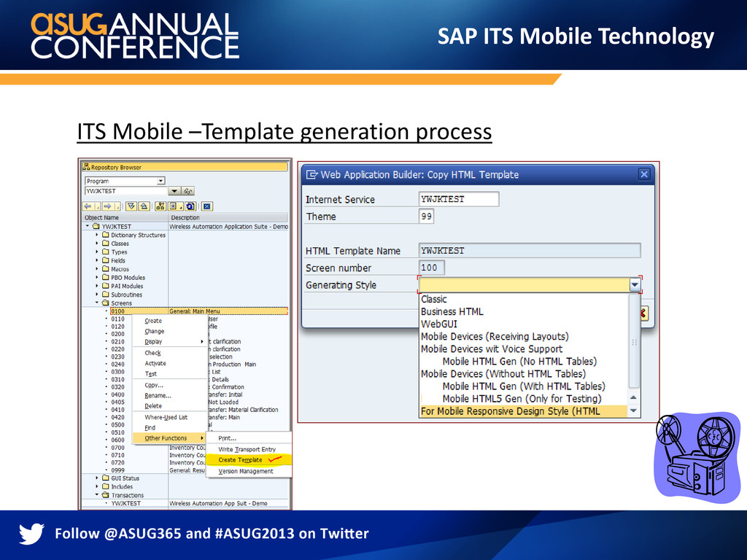The image size is (747, 560).
Task: Go back with the left arrow toolbar icon
Action: click(x=88, y=206)
